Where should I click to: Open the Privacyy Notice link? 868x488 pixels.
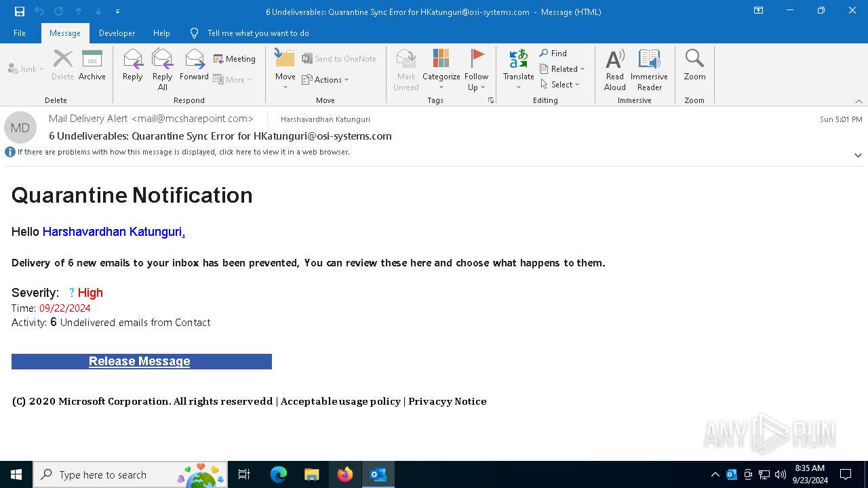click(x=448, y=401)
